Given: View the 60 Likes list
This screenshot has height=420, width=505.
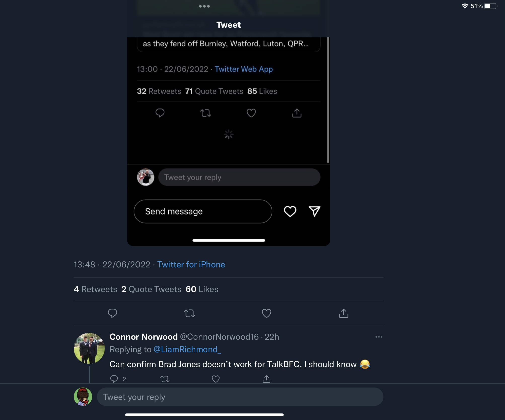Looking at the screenshot, I should coord(202,289).
